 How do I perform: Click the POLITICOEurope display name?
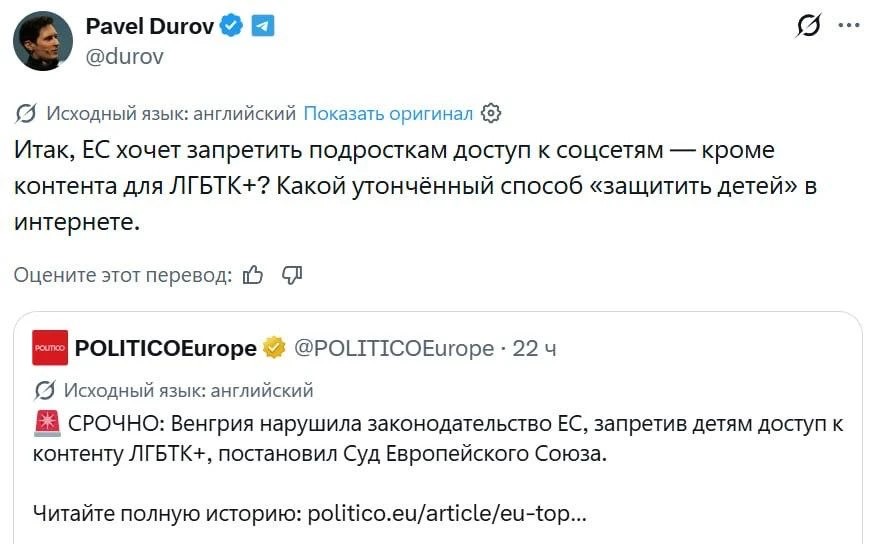(x=165, y=348)
